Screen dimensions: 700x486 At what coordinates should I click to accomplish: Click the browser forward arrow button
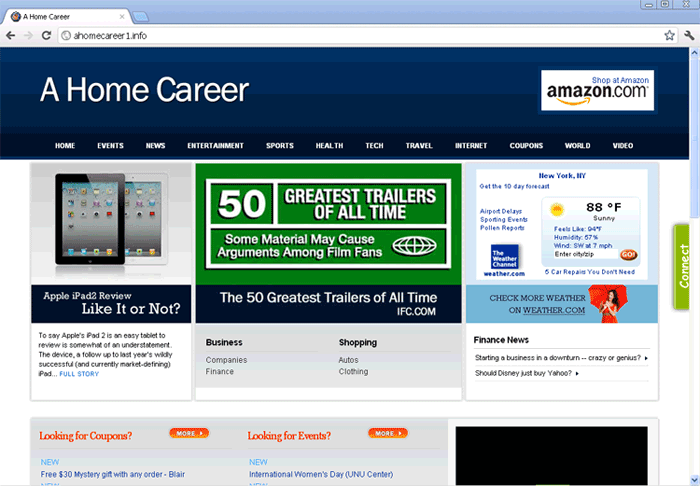click(29, 35)
